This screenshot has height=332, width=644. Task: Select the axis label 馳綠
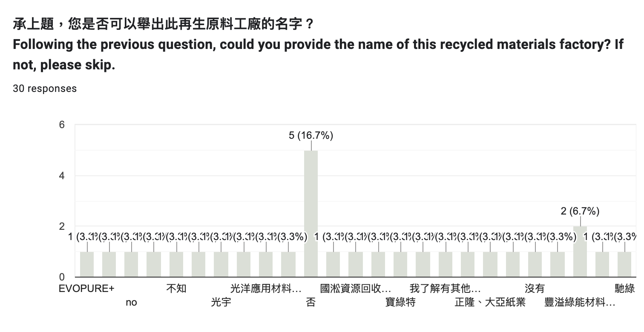click(625, 289)
